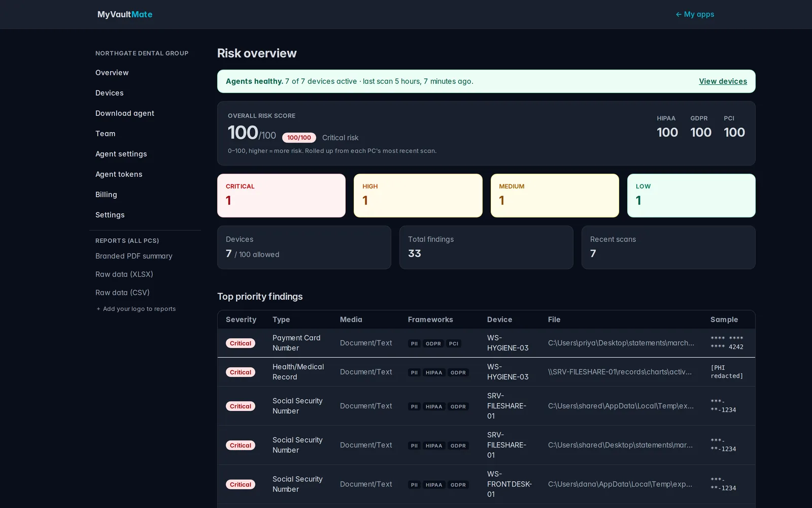
Task: Click the shared Desktop statements file path
Action: click(x=620, y=445)
